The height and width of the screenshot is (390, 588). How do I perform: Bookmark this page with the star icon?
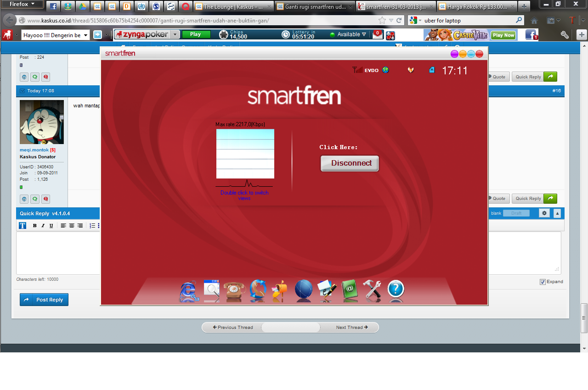pyautogui.click(x=382, y=21)
